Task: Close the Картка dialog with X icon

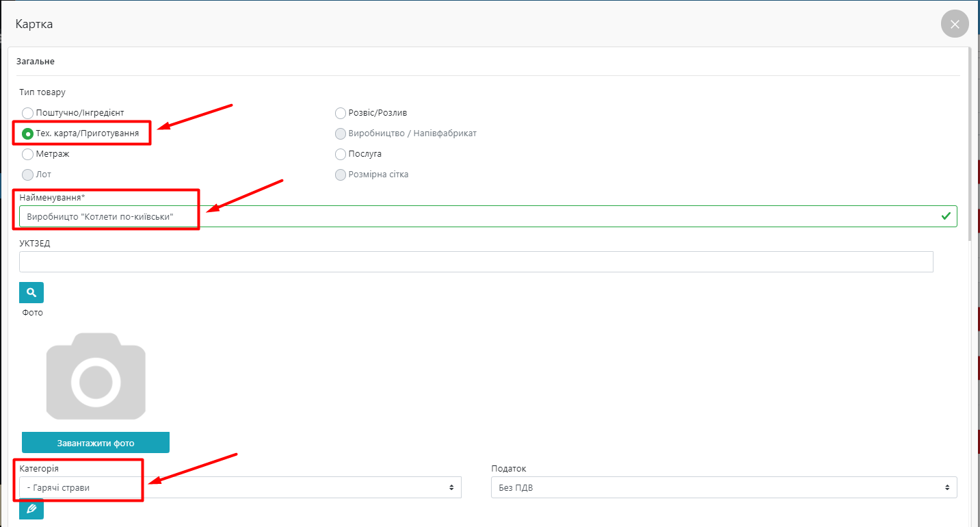Action: tap(955, 25)
